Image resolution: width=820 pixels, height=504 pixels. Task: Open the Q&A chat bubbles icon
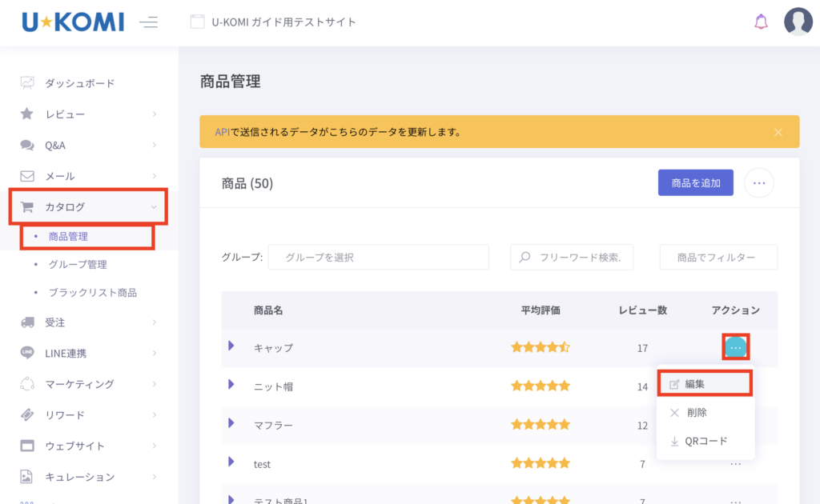click(27, 145)
